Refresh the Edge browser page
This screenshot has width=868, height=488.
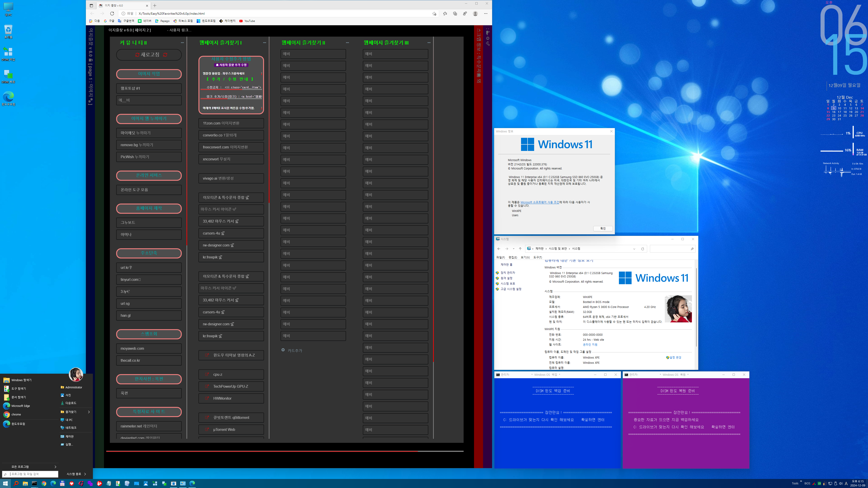click(x=112, y=14)
